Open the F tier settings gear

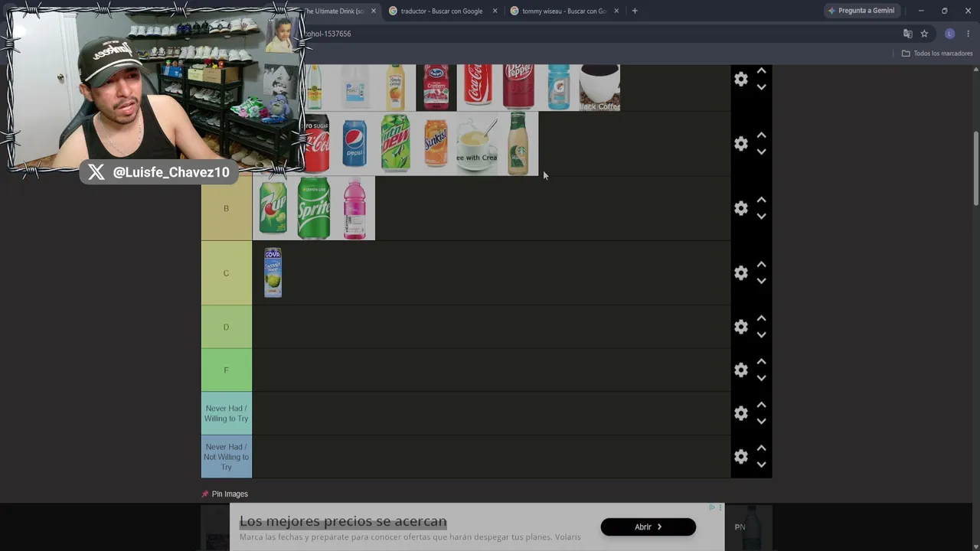coord(740,370)
